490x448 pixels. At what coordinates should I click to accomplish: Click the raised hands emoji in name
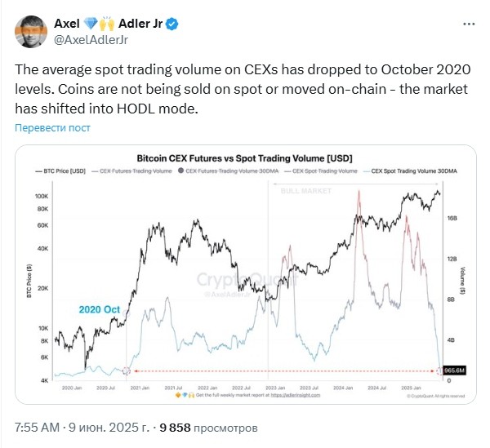coord(107,24)
